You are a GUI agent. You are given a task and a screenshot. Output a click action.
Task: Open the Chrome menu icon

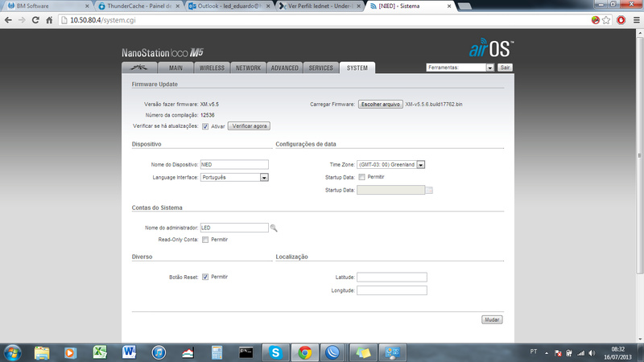(636, 20)
